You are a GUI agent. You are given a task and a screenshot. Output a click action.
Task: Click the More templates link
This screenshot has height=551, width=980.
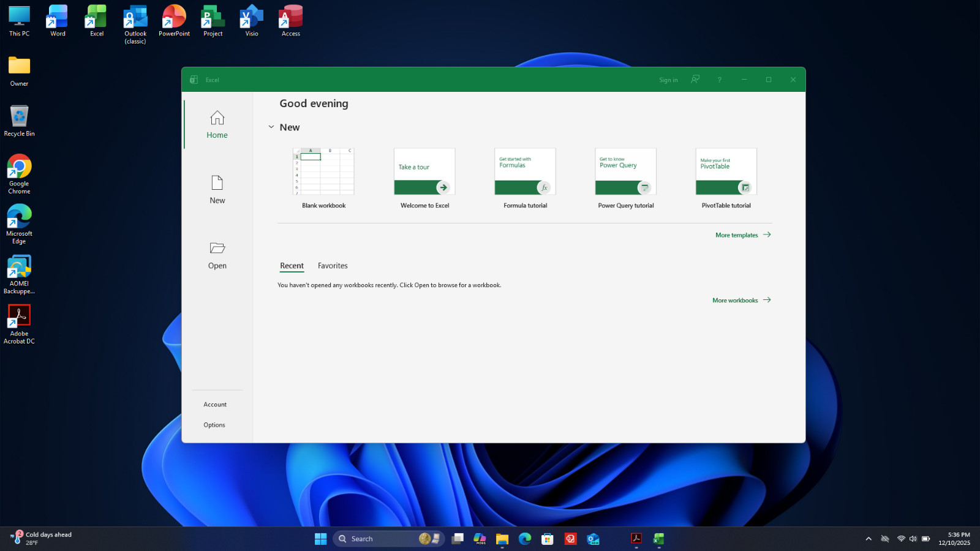[743, 235]
